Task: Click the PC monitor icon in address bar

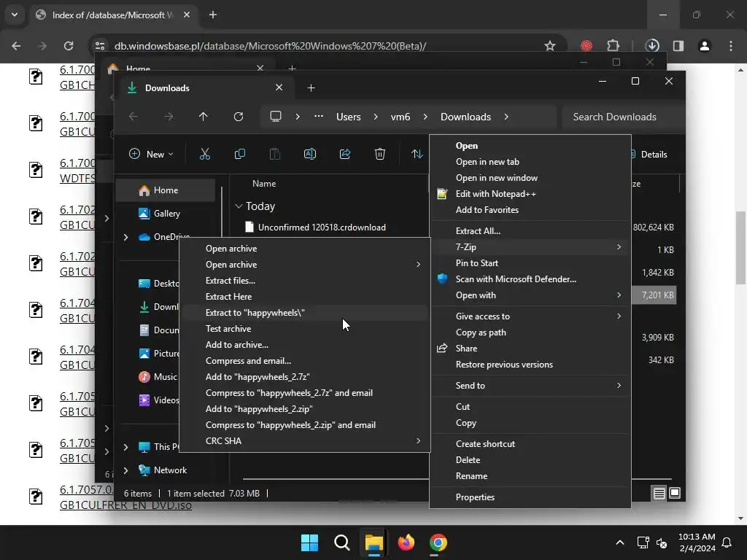Action: point(275,117)
